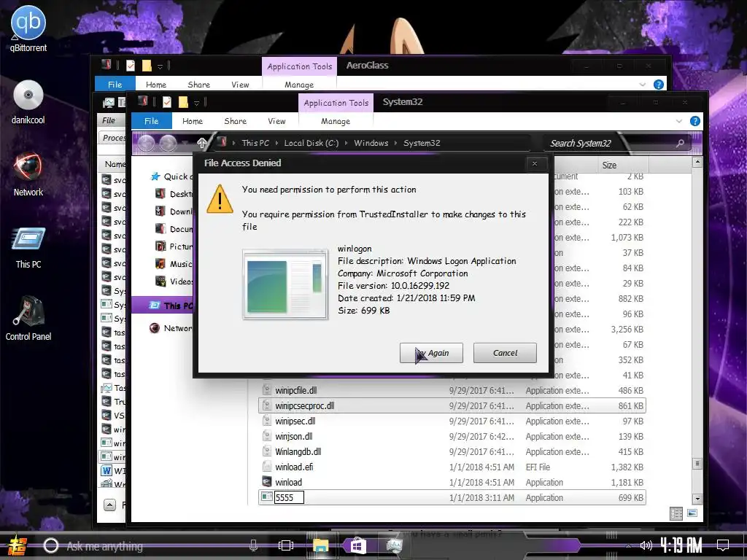747x560 pixels.
Task: Click the microphone icon in search box
Action: click(253, 545)
